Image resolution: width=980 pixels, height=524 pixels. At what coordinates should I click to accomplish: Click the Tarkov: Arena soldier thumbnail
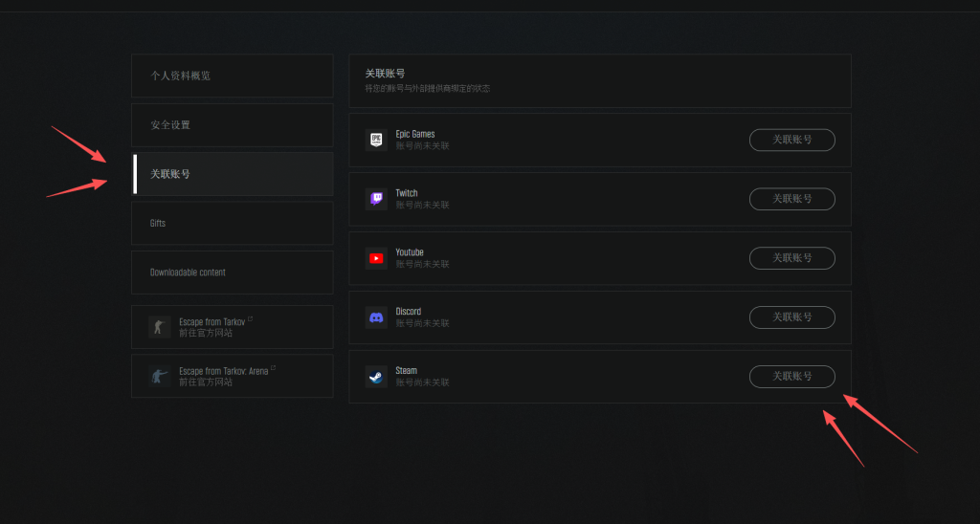pyautogui.click(x=159, y=376)
